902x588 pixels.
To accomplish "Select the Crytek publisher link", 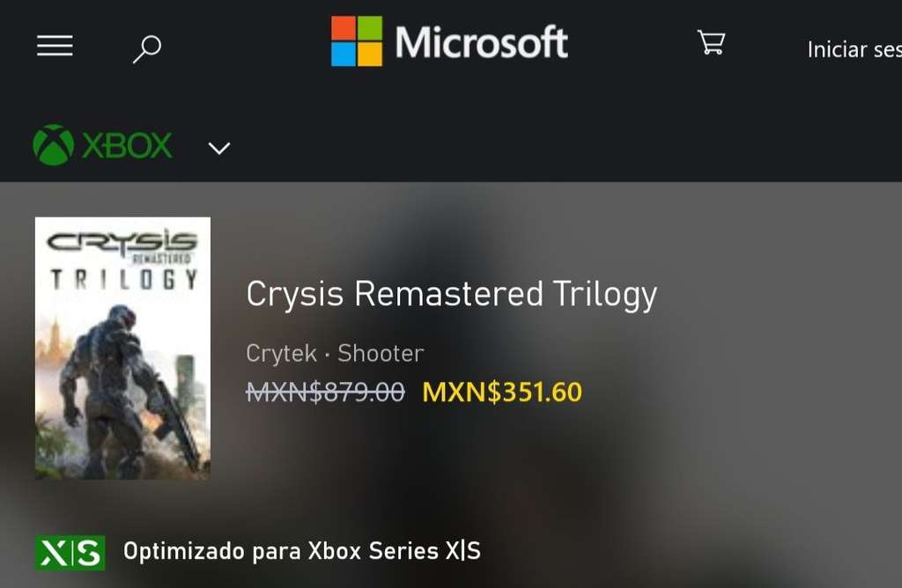I will click(x=281, y=353).
